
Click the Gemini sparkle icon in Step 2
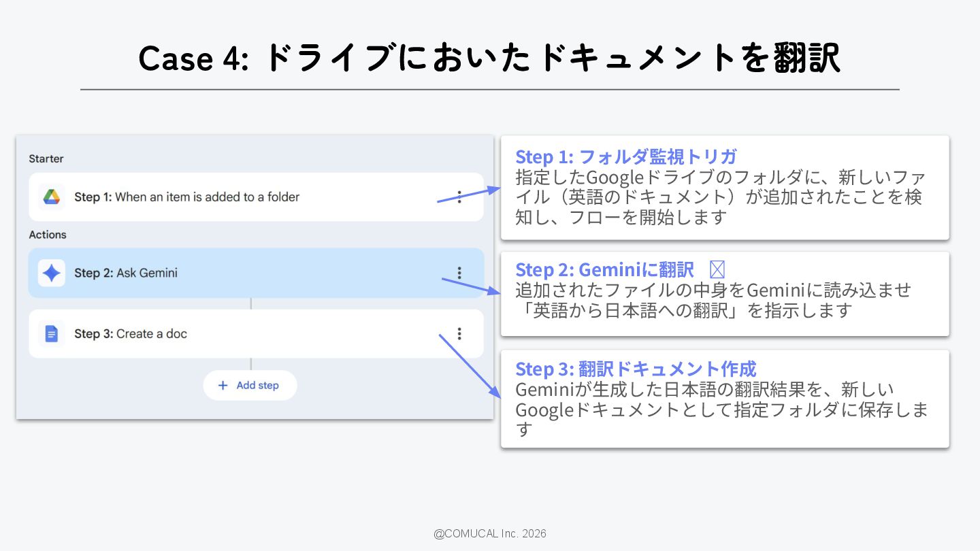pos(52,273)
